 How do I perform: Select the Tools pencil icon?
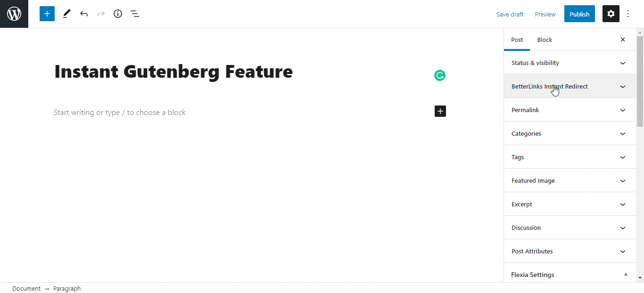[66, 14]
